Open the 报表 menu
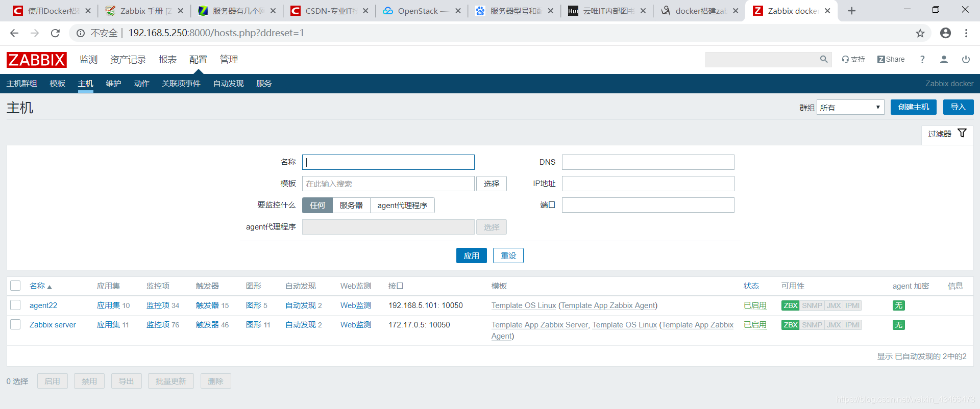This screenshot has height=409, width=980. click(x=167, y=60)
